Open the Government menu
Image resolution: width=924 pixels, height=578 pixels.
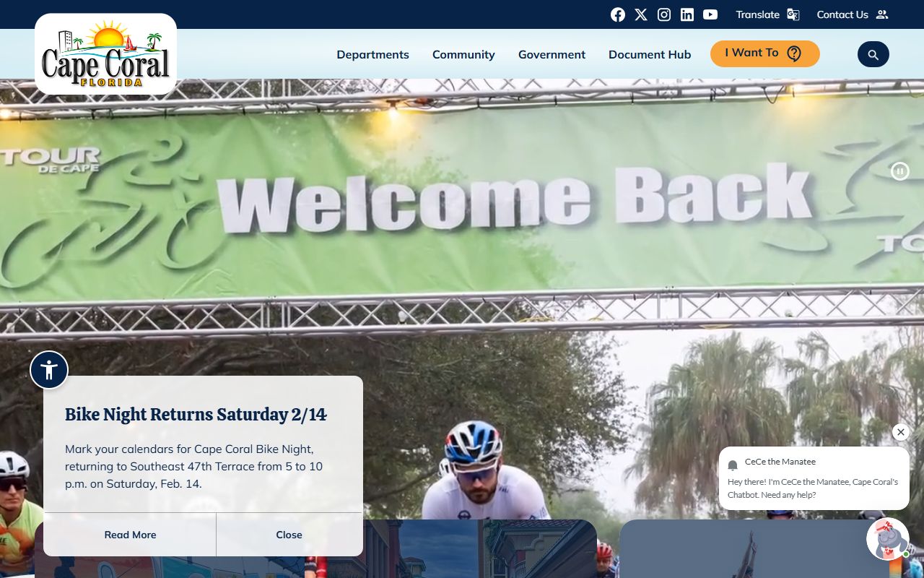click(552, 54)
